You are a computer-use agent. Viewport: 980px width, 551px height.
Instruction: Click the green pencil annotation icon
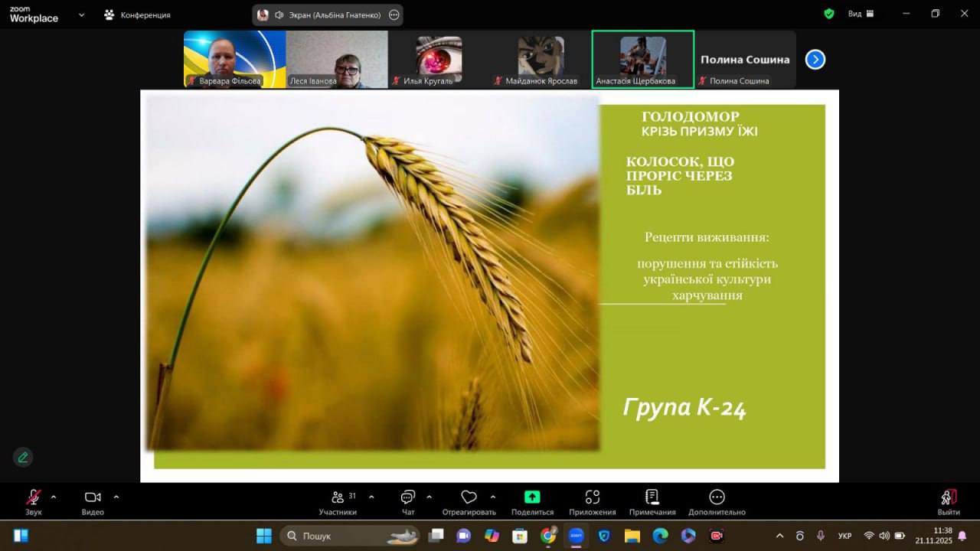(23, 457)
